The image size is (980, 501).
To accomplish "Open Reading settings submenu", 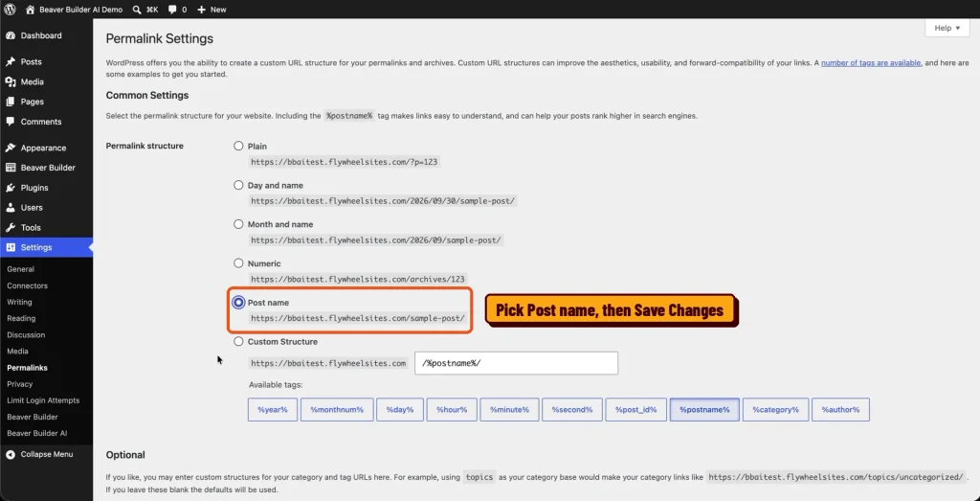I will click(x=21, y=318).
